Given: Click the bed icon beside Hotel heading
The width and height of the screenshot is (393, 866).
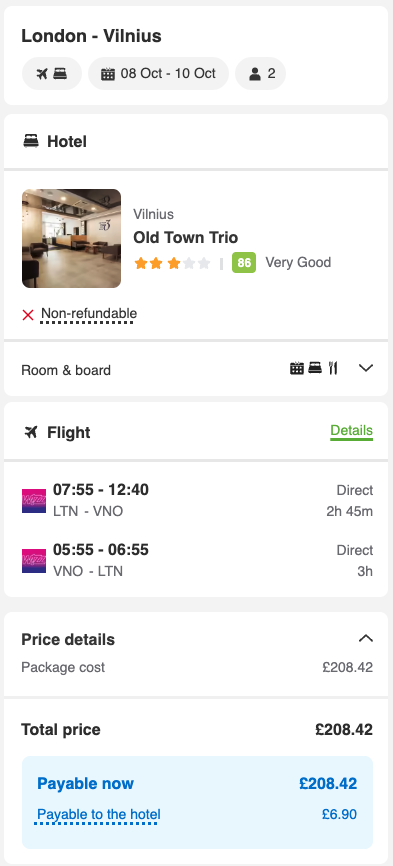Looking at the screenshot, I should (31, 141).
